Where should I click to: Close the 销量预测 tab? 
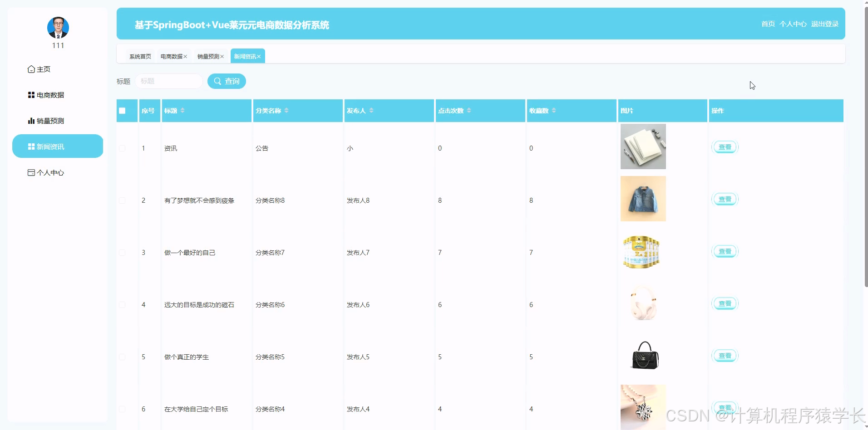[x=221, y=56]
